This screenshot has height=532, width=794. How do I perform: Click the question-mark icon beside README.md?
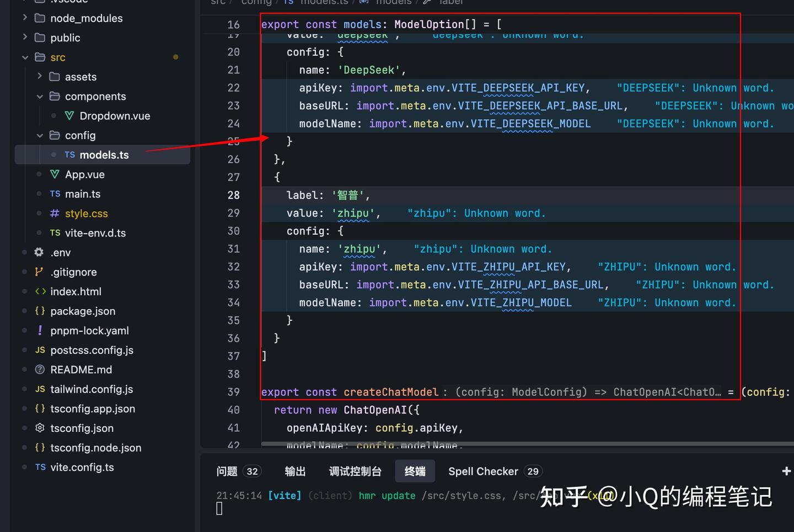[x=39, y=369]
